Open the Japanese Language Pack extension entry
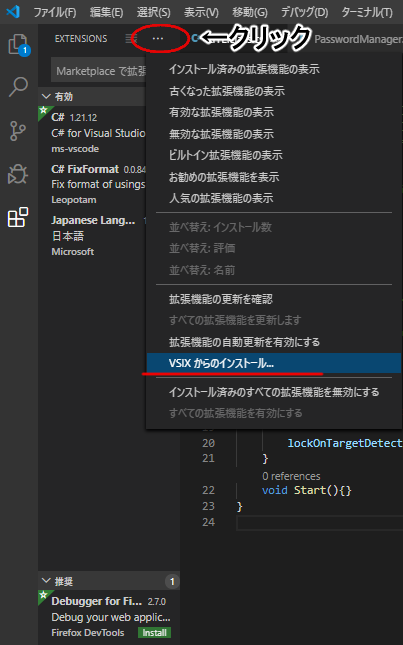Image resolution: width=403 pixels, height=645 pixels. tap(93, 236)
